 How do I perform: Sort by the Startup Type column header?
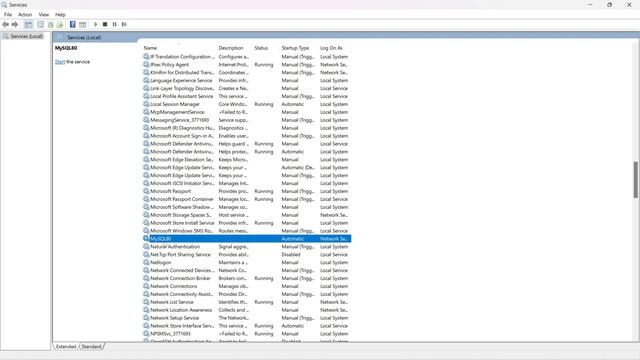point(295,48)
